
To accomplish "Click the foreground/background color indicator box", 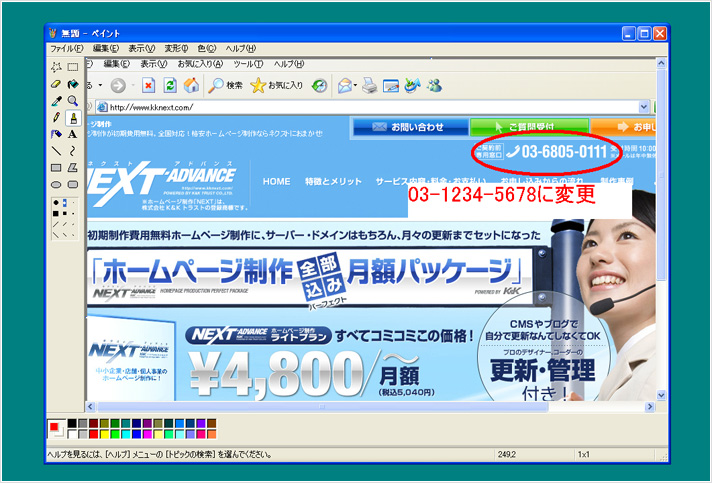I will (57, 429).
